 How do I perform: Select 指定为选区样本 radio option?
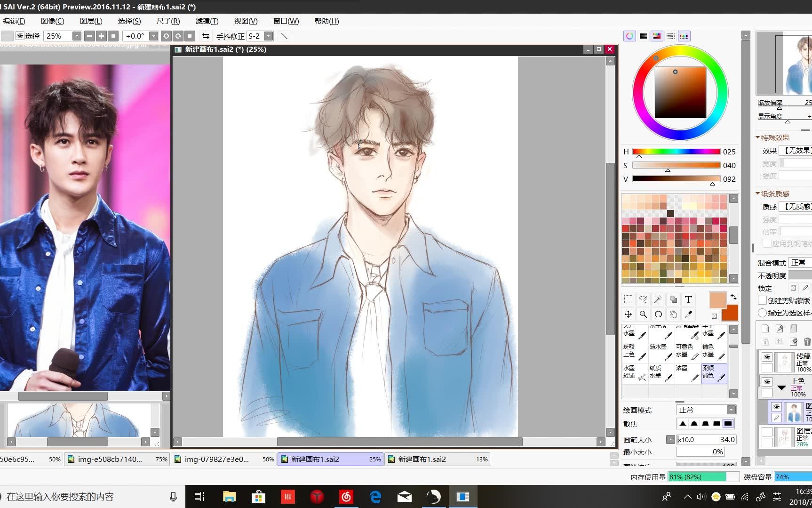(x=763, y=313)
